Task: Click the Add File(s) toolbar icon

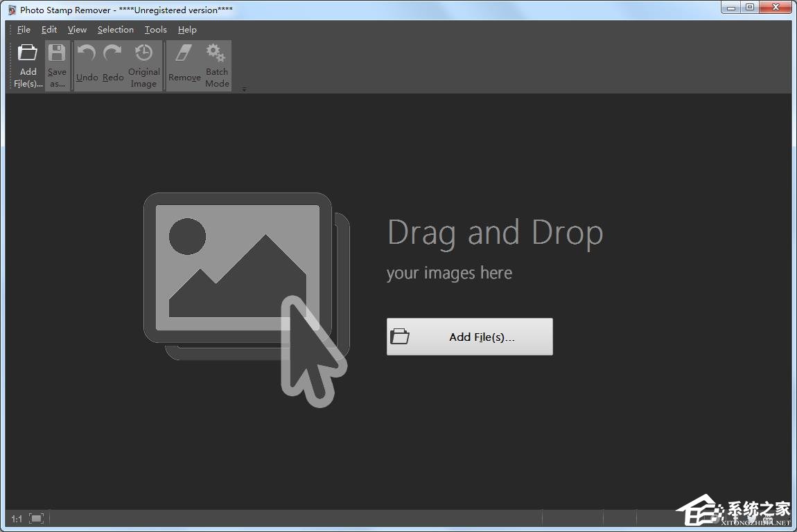Action: click(x=28, y=54)
